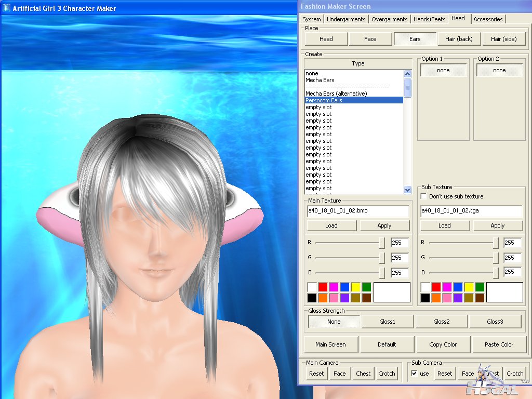Click Load under Main Texture
Screen dimensions: 532x399
(331, 225)
